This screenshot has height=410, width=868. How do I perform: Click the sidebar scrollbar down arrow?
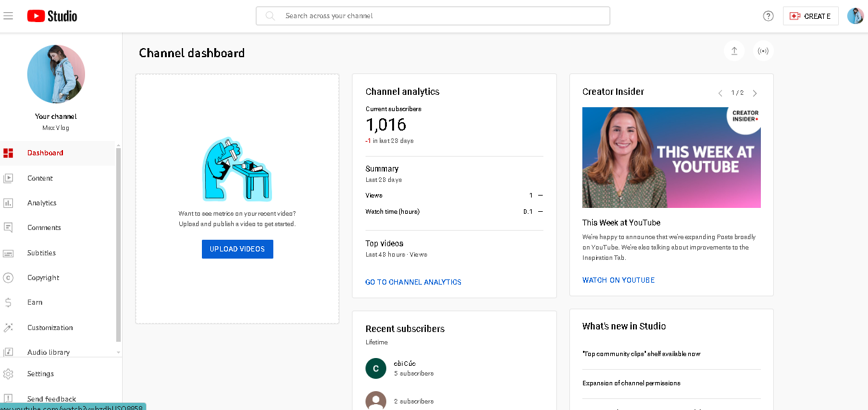click(x=118, y=352)
